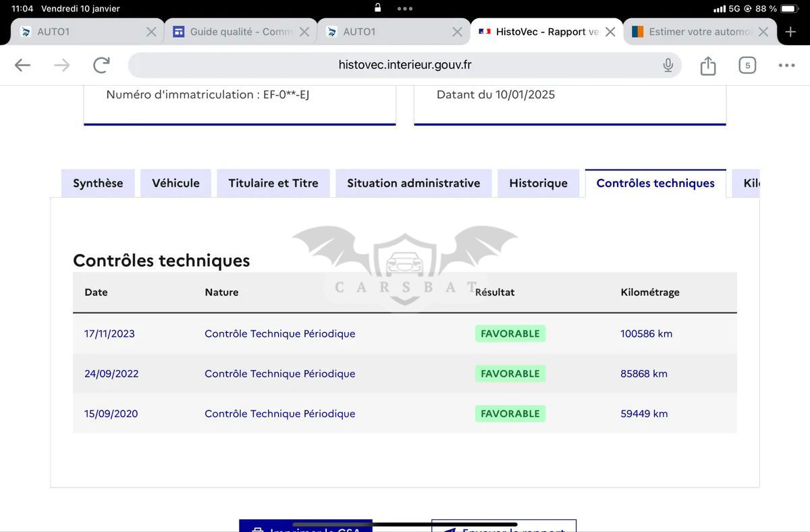
Task: Tap the microphone icon in address bar
Action: pos(668,65)
